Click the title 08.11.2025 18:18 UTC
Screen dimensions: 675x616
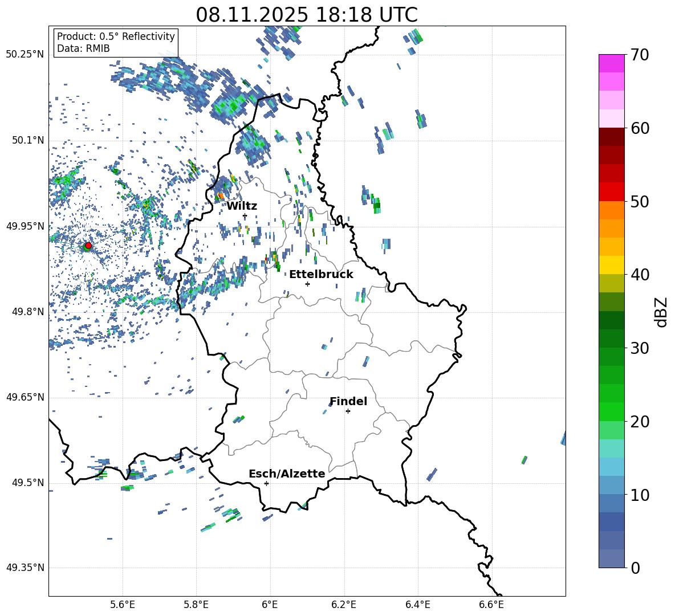307,15
